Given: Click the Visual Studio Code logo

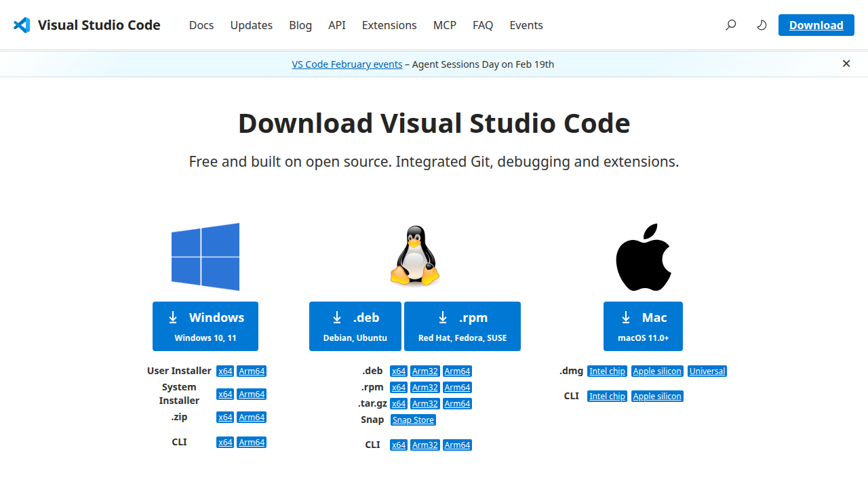Looking at the screenshot, I should coord(21,24).
